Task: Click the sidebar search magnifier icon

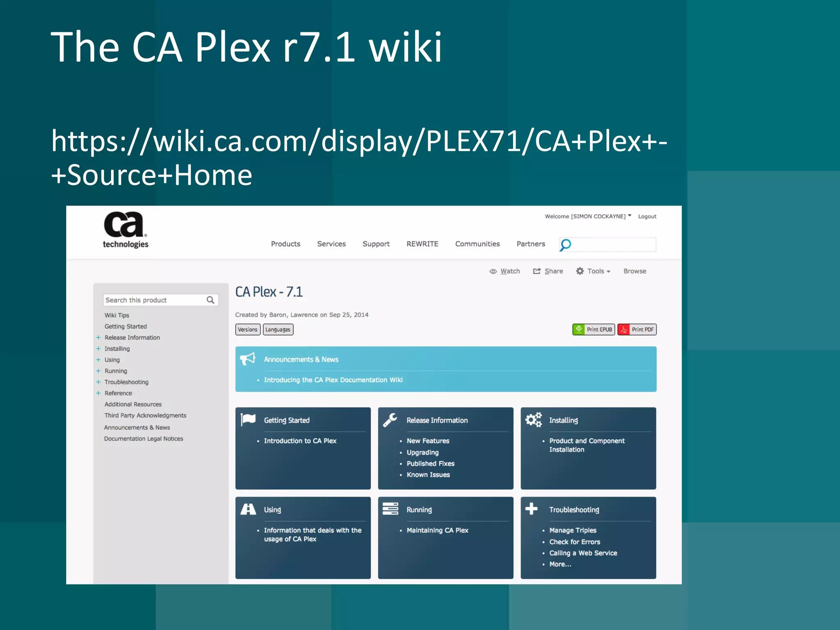Action: point(210,300)
